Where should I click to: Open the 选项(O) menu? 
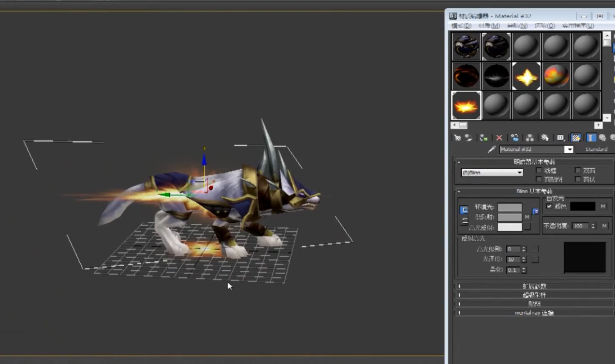pos(544,26)
